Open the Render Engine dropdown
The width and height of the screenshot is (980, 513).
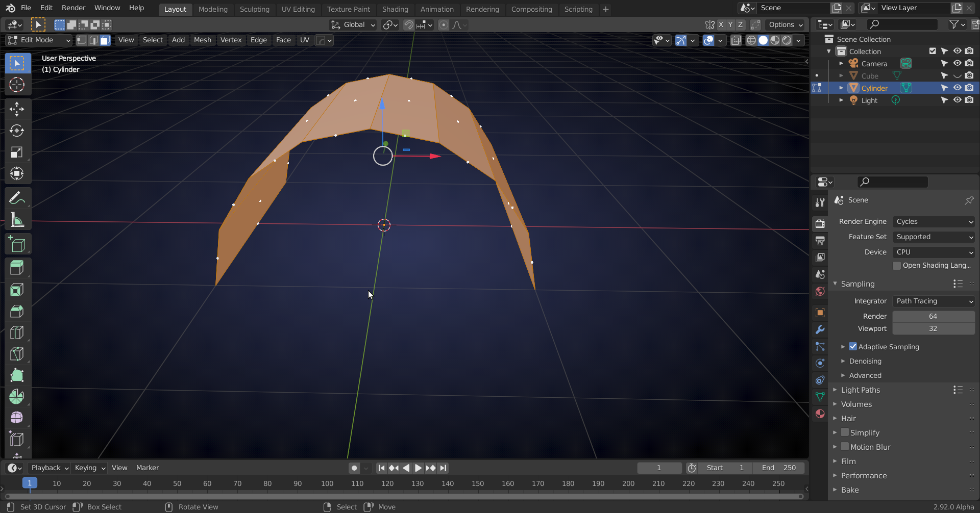coord(934,222)
